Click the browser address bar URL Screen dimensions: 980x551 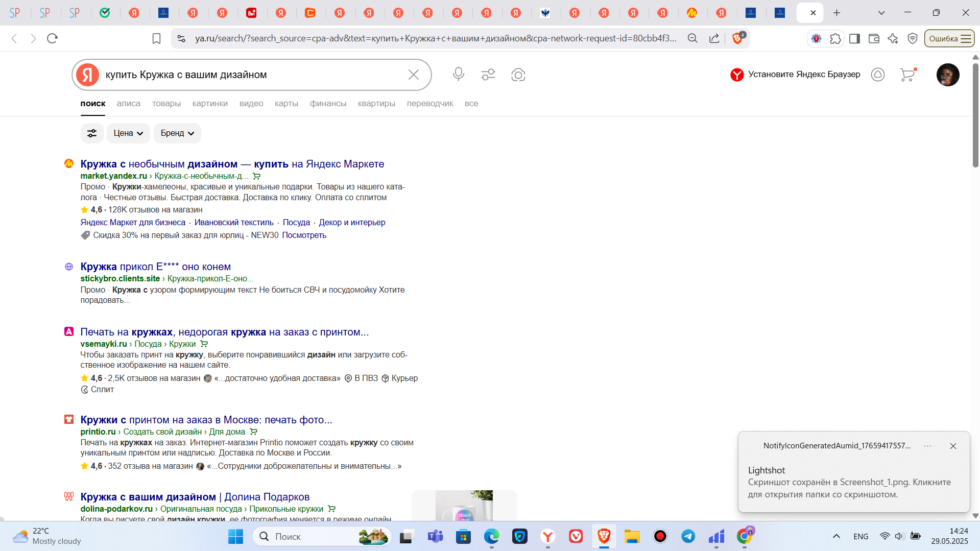(436, 38)
